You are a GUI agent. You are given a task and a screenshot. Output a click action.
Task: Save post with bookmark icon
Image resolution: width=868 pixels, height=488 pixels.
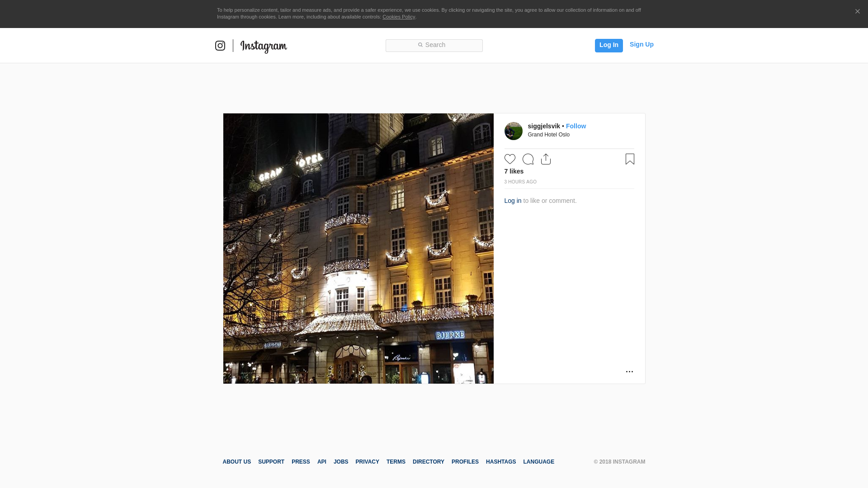tap(630, 159)
